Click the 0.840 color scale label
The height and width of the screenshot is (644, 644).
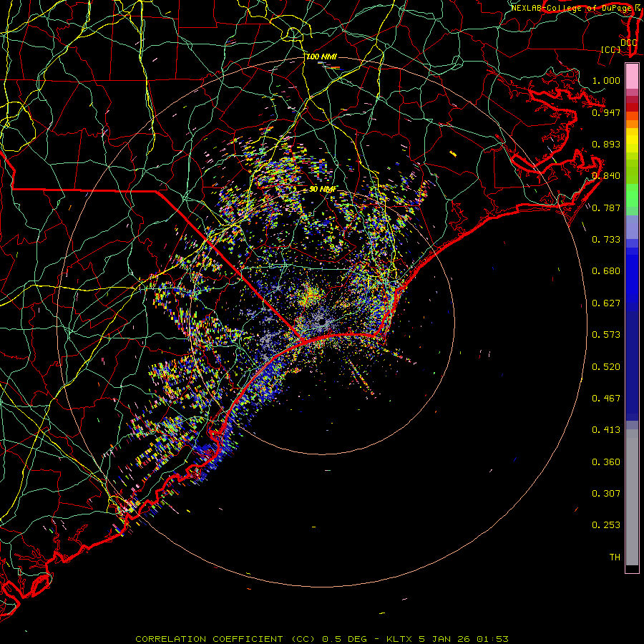tap(606, 176)
